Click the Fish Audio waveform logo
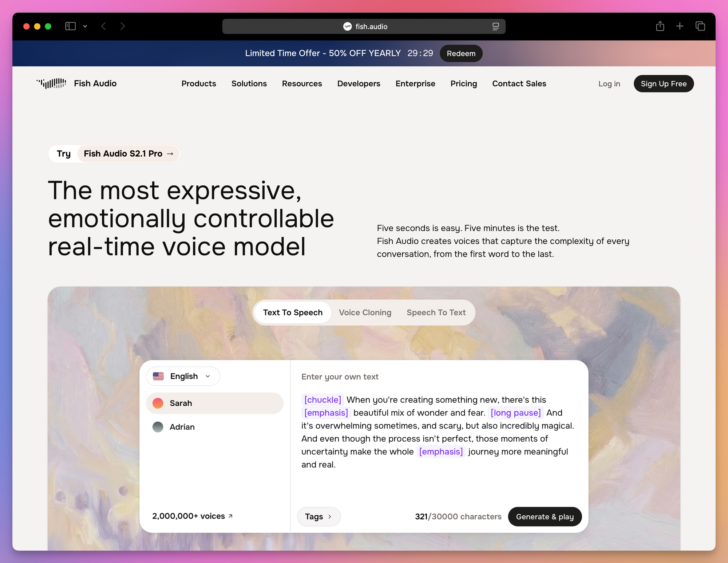Screen dimensions: 728x563 coord(51,83)
